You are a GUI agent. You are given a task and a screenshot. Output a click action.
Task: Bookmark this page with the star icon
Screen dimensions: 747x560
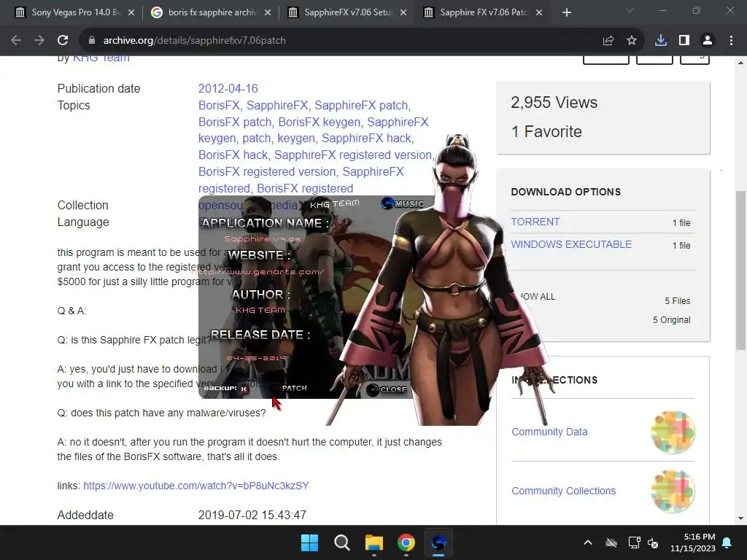[632, 41]
